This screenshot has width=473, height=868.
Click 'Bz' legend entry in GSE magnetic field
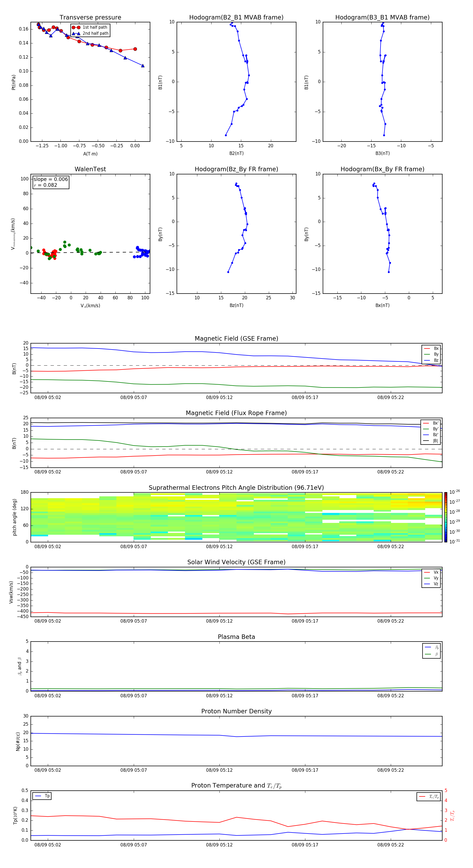431,361
